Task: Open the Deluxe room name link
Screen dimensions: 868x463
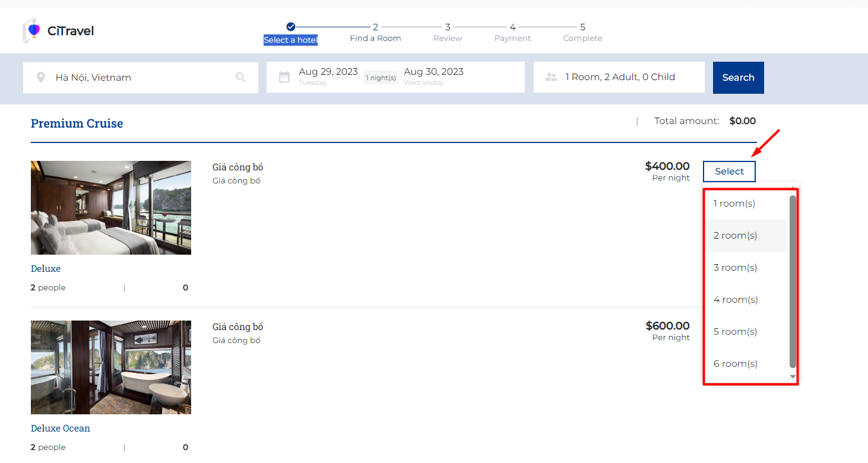Action: point(46,269)
